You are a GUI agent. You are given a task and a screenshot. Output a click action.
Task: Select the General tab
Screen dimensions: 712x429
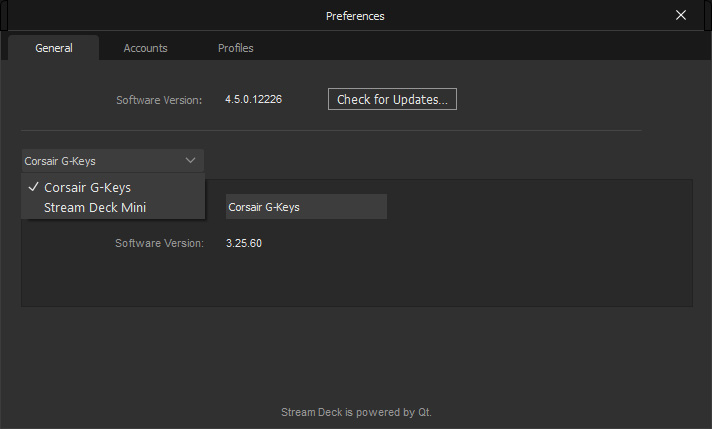(54, 48)
